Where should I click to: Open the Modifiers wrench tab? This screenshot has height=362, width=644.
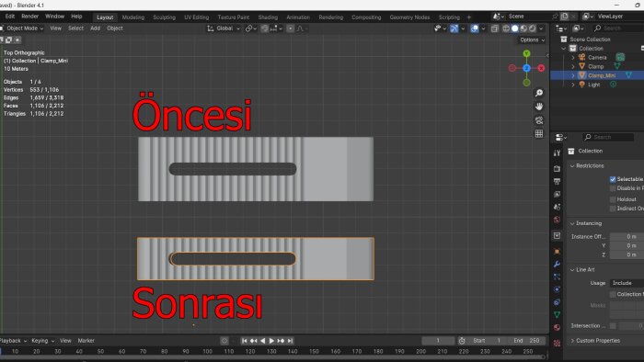tap(557, 264)
